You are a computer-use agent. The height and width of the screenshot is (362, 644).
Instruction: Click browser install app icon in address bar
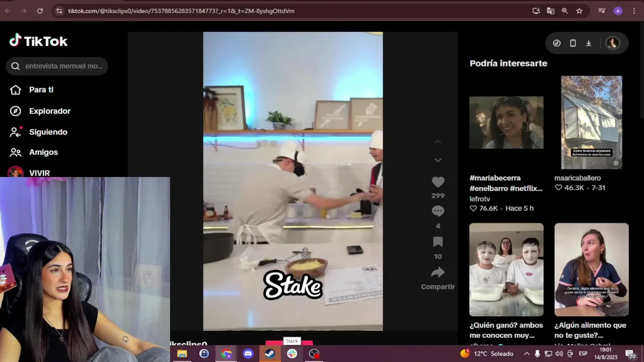point(536,11)
